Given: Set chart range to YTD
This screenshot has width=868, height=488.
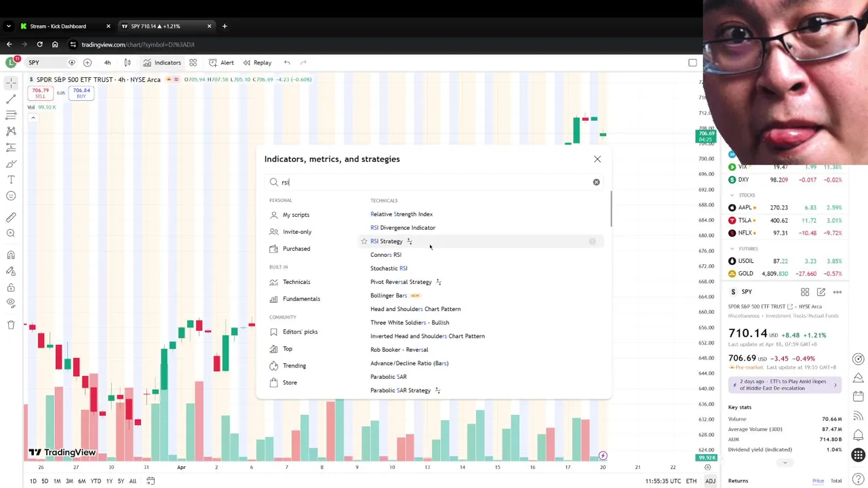Looking at the screenshot, I should coord(96,481).
